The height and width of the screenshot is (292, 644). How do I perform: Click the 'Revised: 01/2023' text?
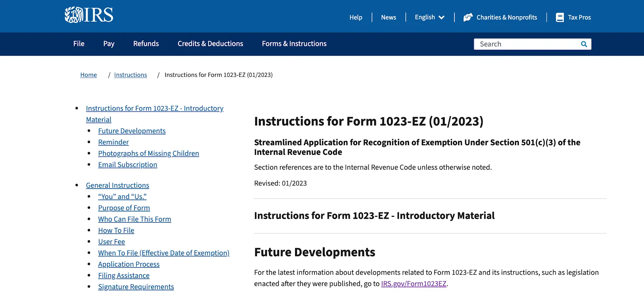[x=281, y=183]
